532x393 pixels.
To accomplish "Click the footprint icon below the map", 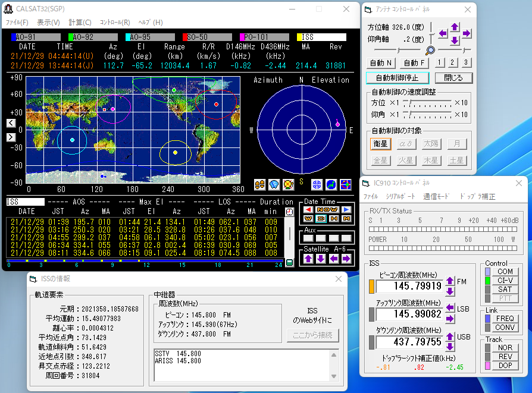I will click(x=259, y=184).
